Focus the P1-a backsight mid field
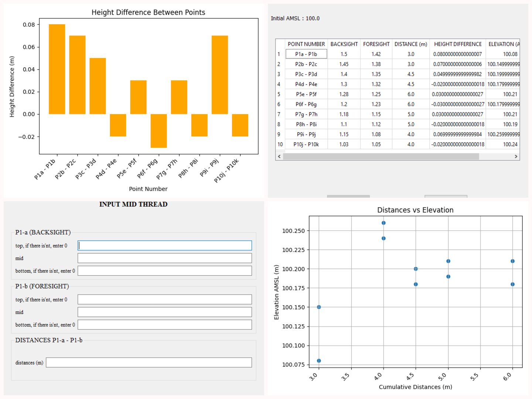The width and height of the screenshot is (532, 399). [165, 258]
